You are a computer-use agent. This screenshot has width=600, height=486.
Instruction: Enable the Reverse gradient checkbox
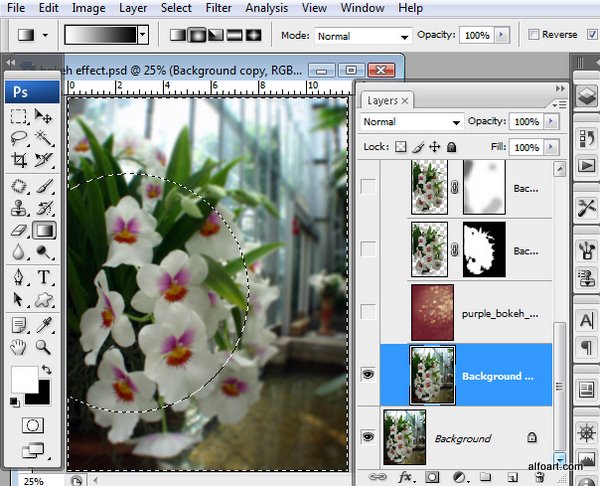534,35
